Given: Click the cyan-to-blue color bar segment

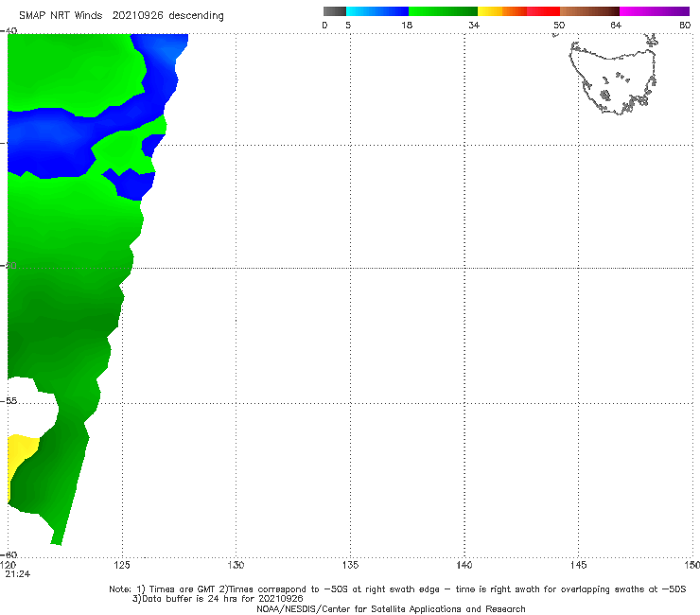Looking at the screenshot, I should 377,11.
